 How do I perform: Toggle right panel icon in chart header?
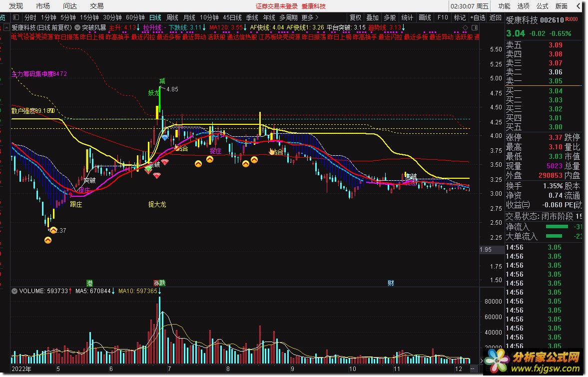tap(475, 28)
